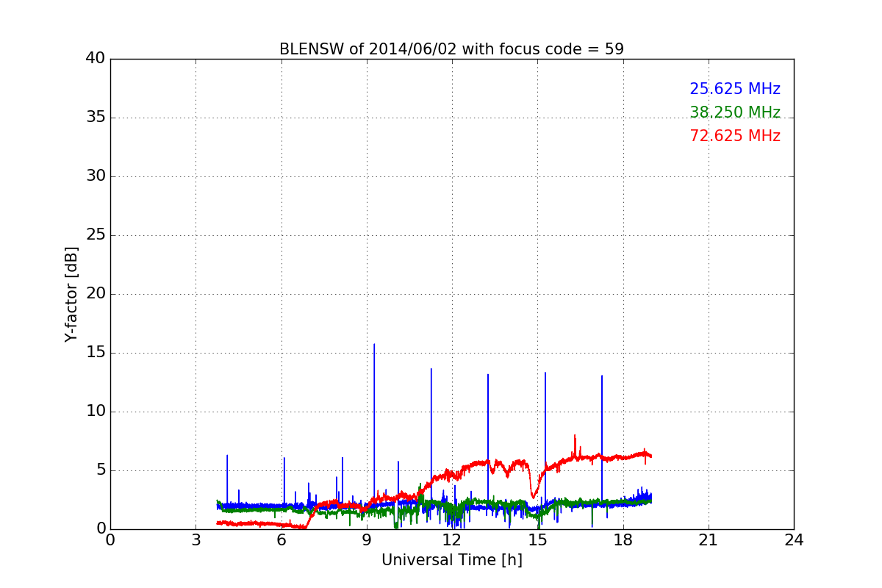Click the y-axis tick label 25

(x=96, y=235)
